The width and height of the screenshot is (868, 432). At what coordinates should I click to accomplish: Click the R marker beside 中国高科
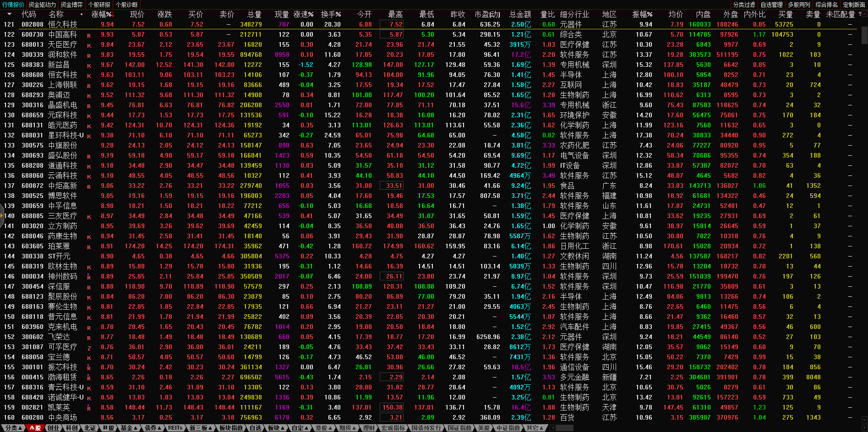[x=89, y=35]
